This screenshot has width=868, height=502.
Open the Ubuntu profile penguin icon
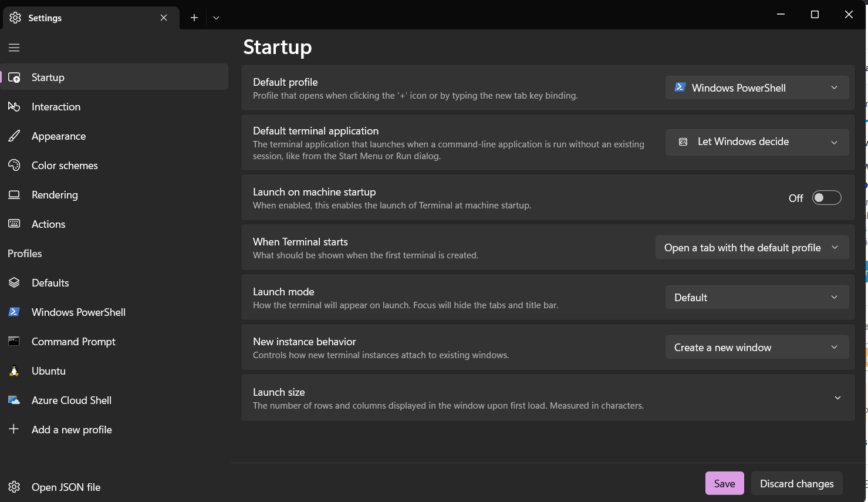point(13,370)
